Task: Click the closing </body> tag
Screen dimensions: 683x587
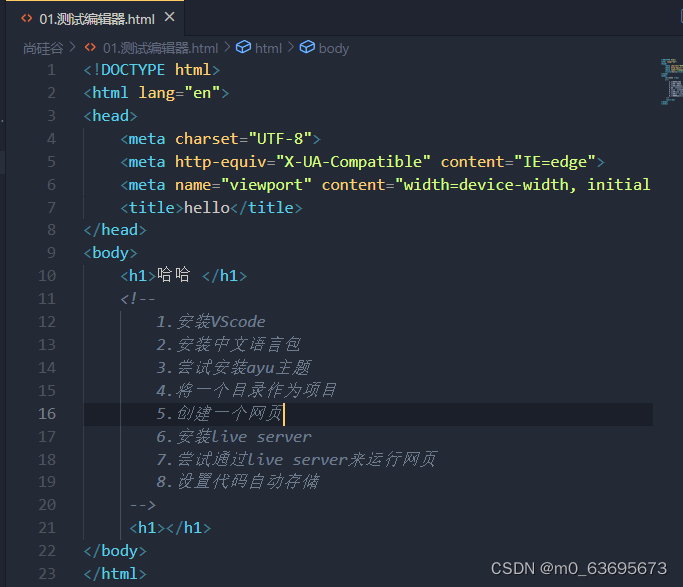Action: (x=115, y=551)
